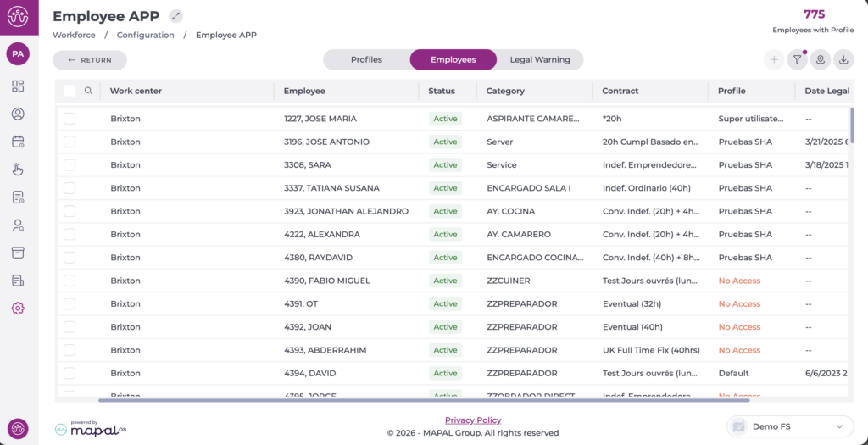Image resolution: width=868 pixels, height=445 pixels.
Task: Click the download icon in top toolbar
Action: point(843,60)
